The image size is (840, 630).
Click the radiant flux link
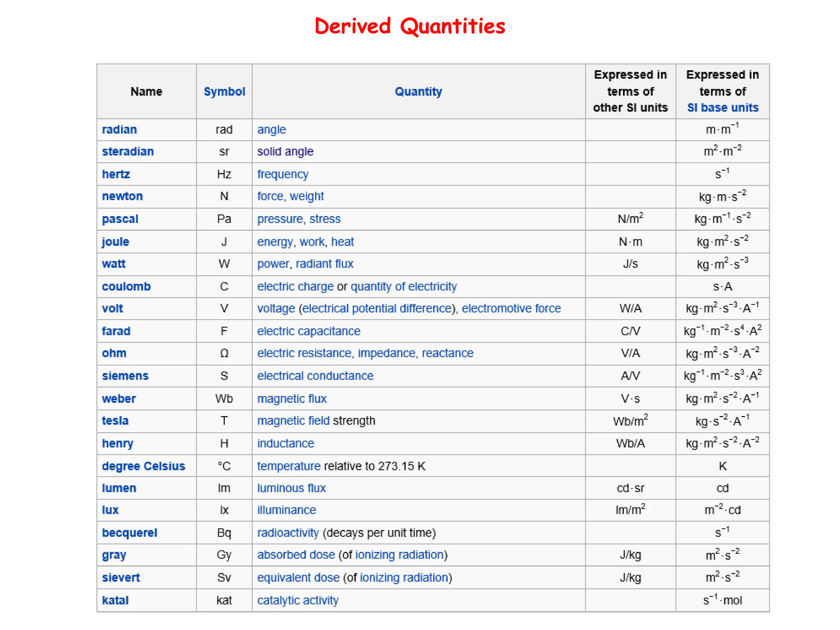(324, 264)
